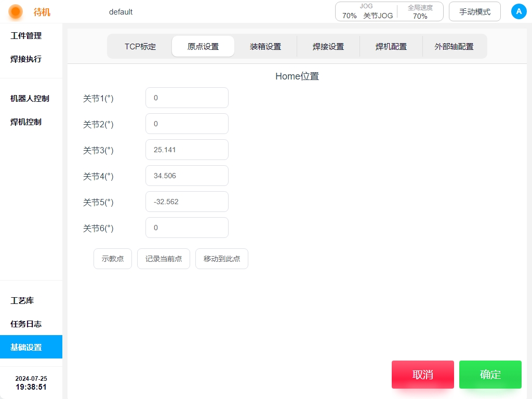This screenshot has width=532, height=399.
Task: Open the 全局速度 70% setting
Action: (420, 11)
